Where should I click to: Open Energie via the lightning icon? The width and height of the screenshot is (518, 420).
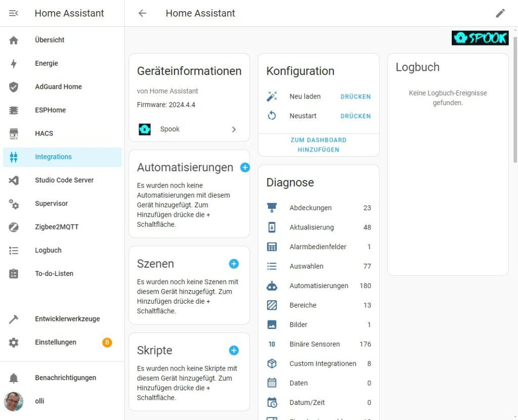tap(13, 63)
